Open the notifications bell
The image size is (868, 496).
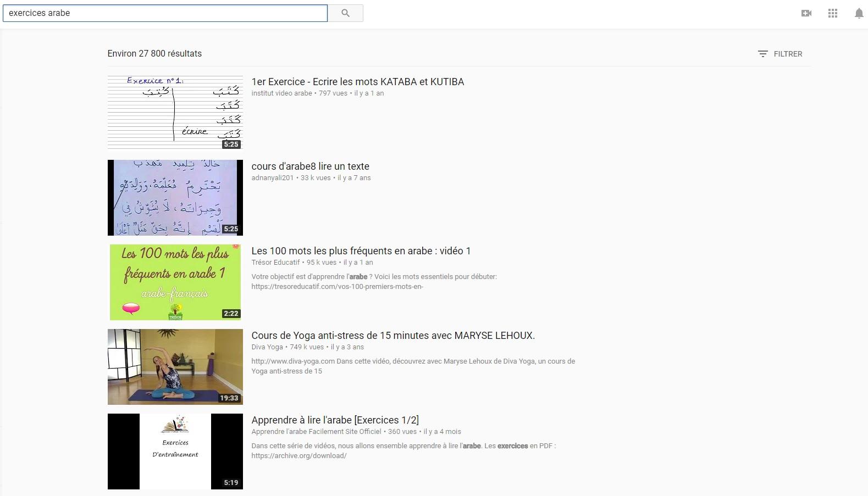click(x=859, y=13)
